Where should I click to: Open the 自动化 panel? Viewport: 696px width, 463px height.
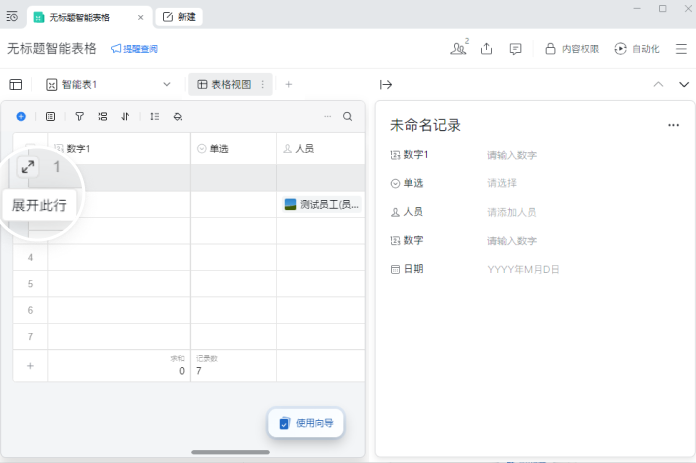pyautogui.click(x=637, y=49)
